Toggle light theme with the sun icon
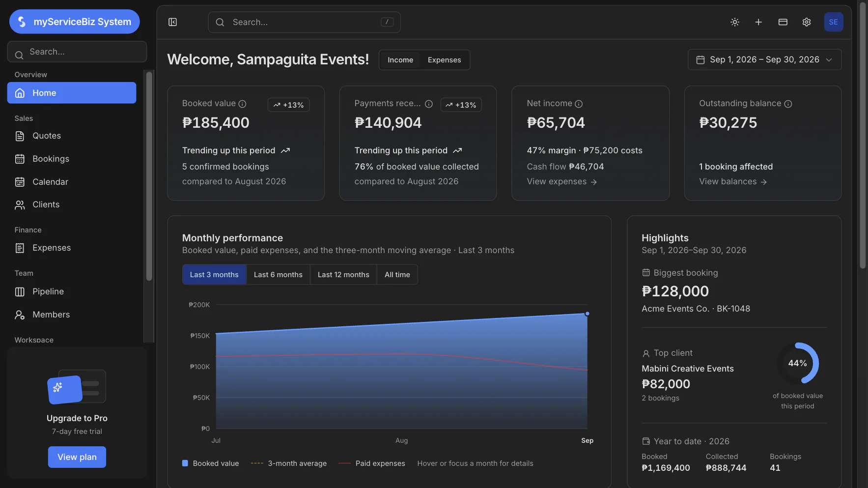 (735, 22)
